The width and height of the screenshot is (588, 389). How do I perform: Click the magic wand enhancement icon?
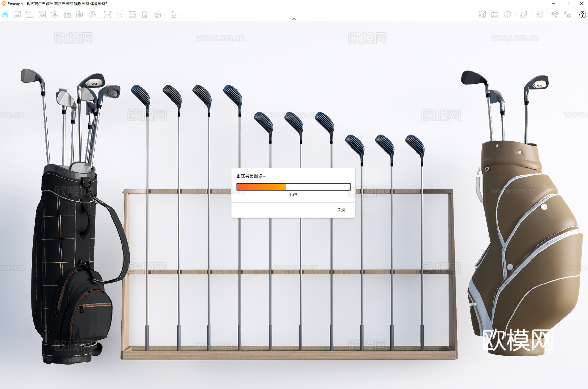click(x=120, y=15)
